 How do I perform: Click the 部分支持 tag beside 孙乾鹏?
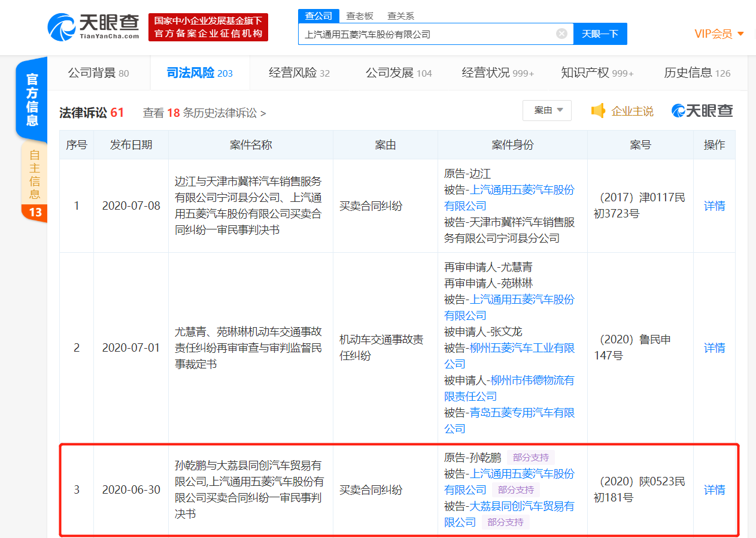pyautogui.click(x=531, y=458)
